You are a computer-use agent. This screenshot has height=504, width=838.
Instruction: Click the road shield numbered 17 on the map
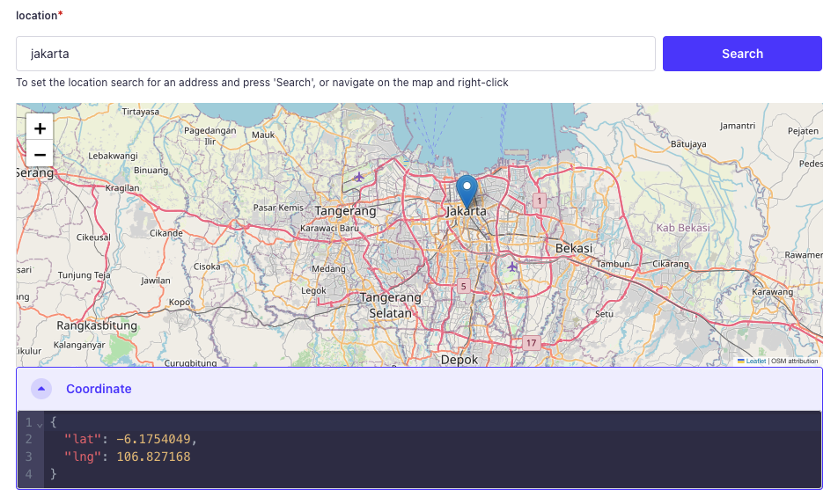pyautogui.click(x=531, y=343)
